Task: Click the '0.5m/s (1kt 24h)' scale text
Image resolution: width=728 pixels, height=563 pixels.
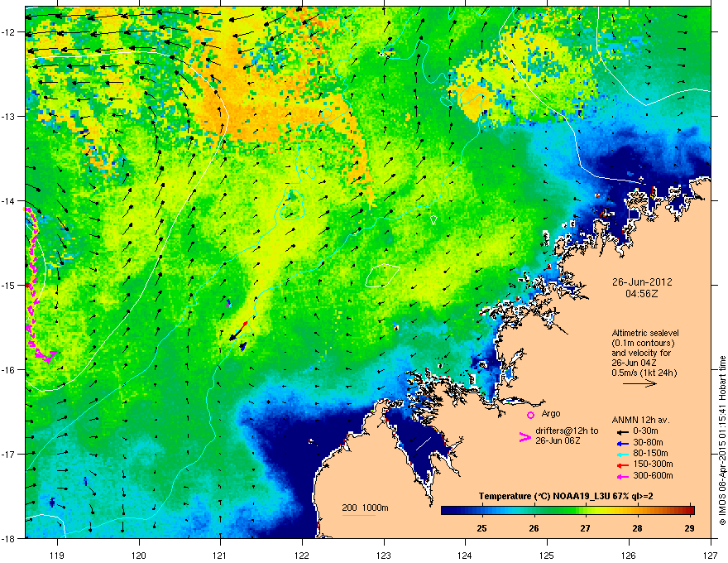Action: (x=644, y=373)
